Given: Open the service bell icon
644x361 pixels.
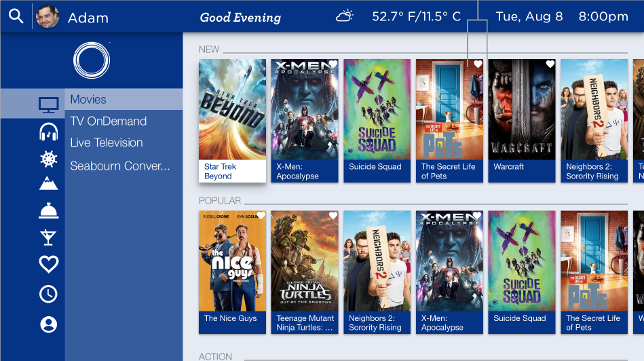Looking at the screenshot, I should [x=48, y=210].
